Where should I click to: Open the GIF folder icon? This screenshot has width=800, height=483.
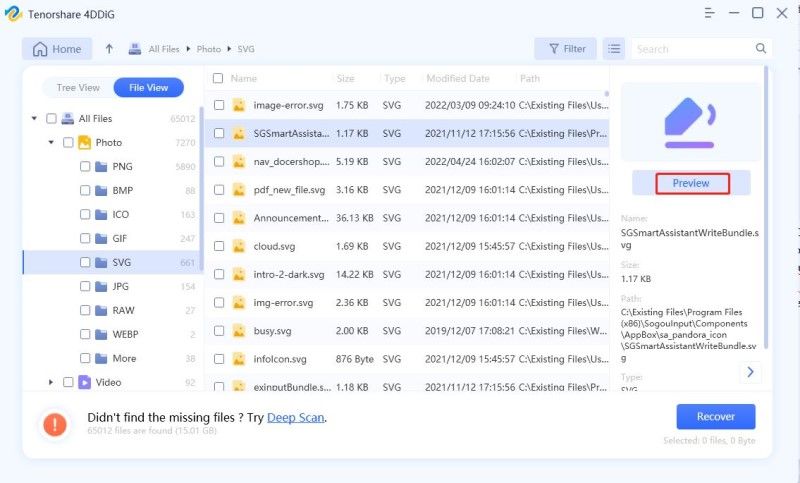101,238
